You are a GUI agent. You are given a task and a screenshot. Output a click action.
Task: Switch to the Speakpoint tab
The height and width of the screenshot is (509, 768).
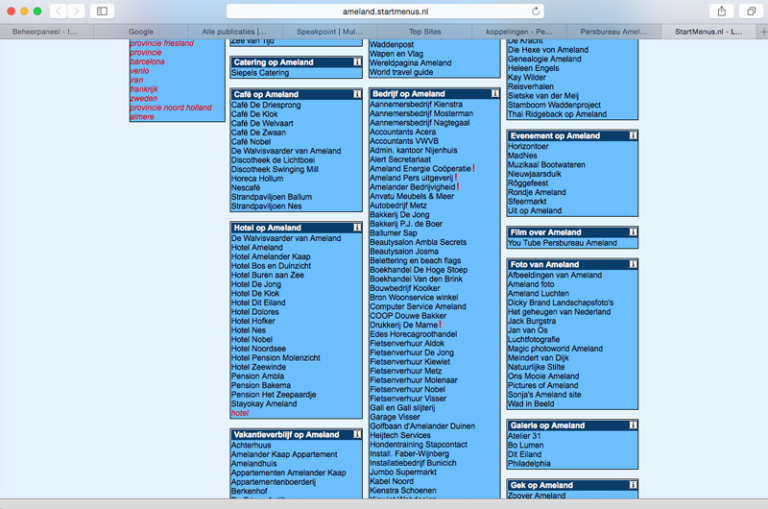(x=330, y=32)
